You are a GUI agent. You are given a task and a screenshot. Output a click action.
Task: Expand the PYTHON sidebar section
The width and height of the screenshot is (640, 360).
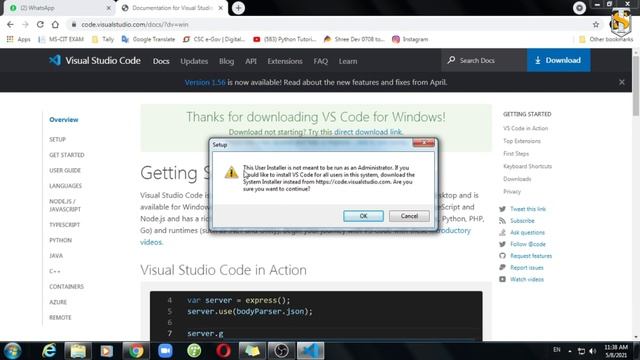tap(60, 240)
